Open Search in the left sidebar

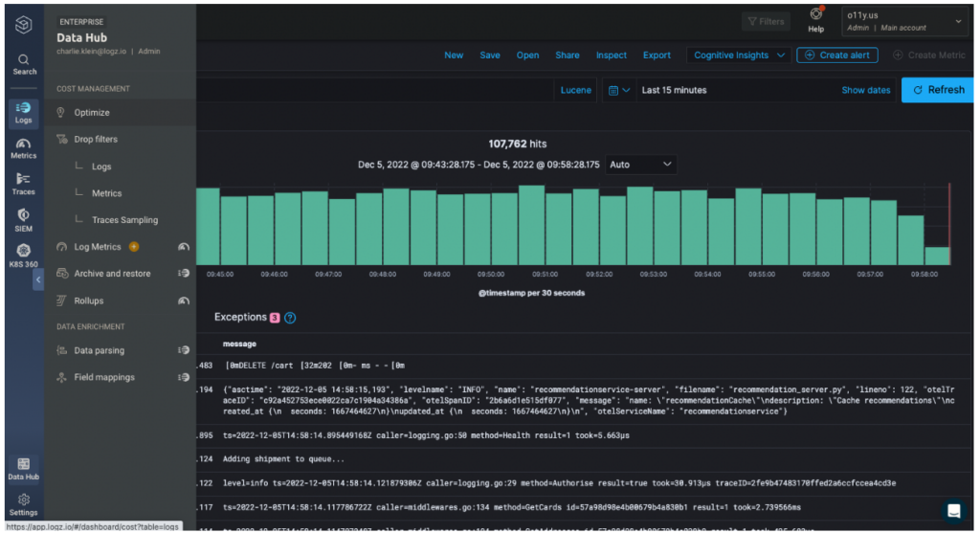pos(24,64)
